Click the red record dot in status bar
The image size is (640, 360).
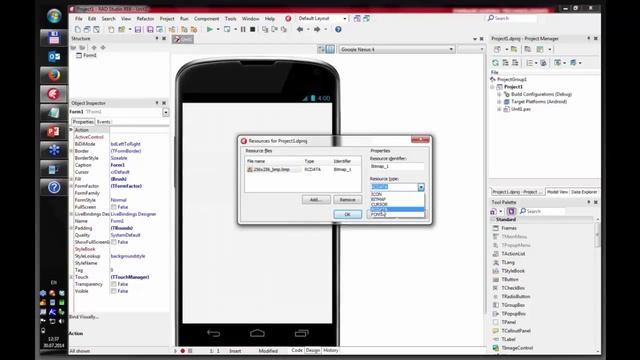(183, 351)
